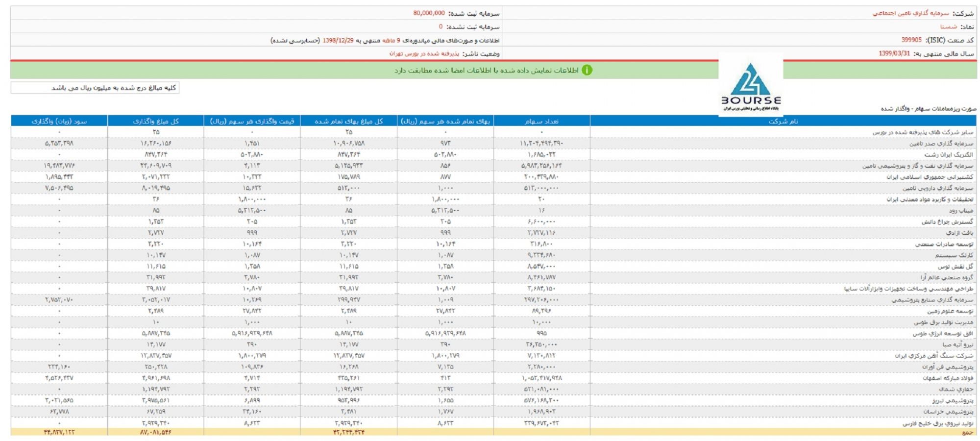Click the 'جمع' total row label
Viewport: 980px width, 441px height.
pos(968,432)
